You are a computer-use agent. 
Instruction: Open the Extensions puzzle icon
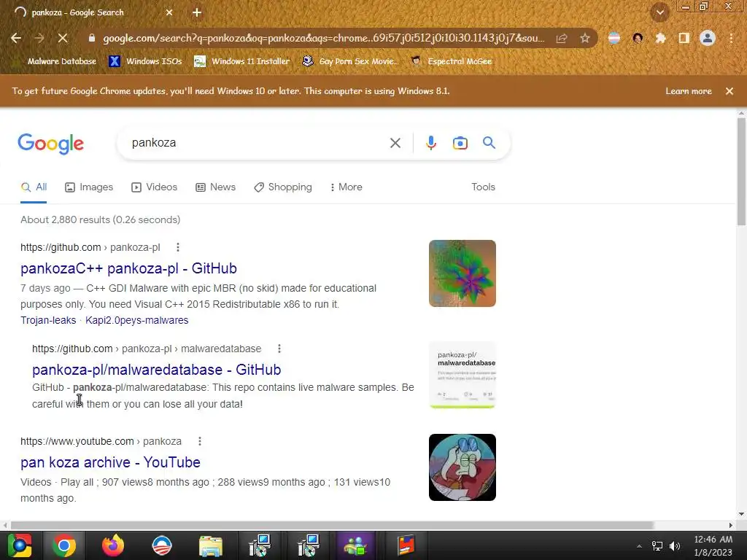coord(660,38)
